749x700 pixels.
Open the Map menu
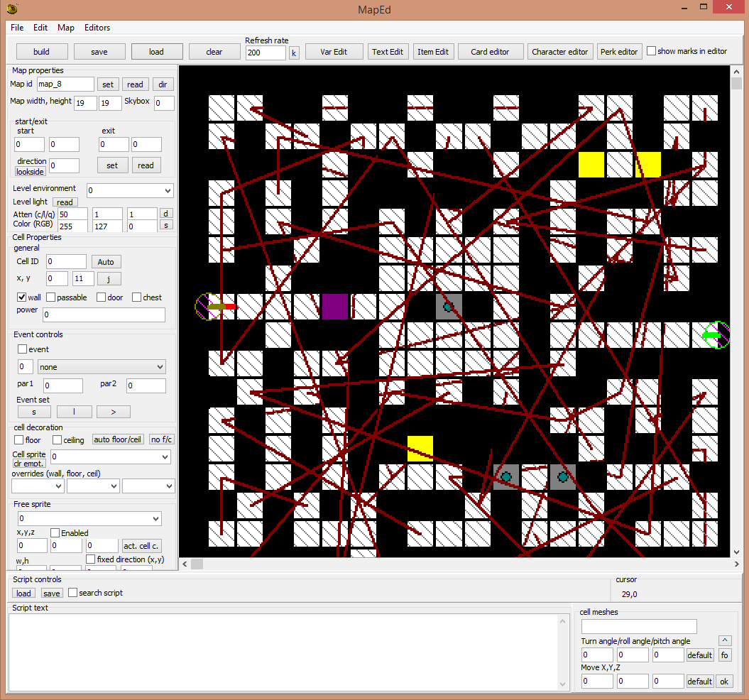click(66, 28)
